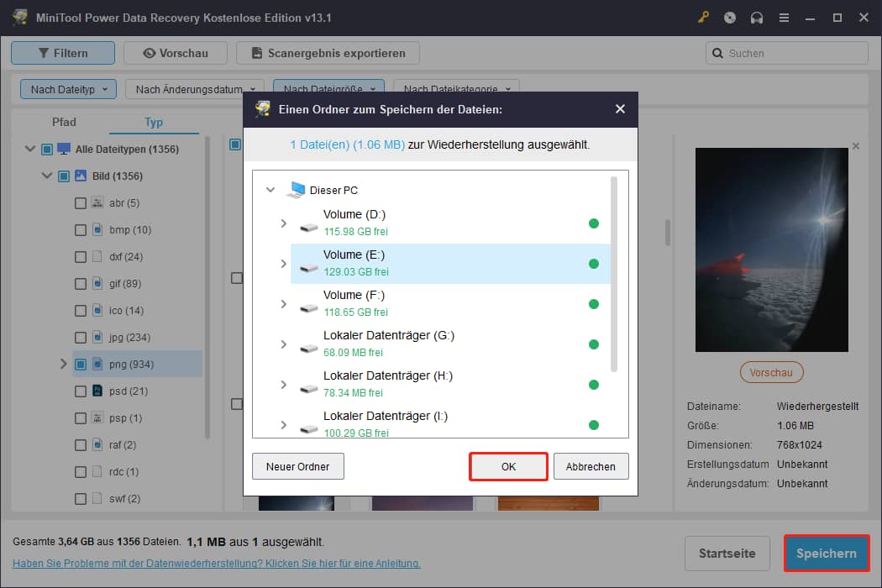Viewport: 882px width, 588px height.
Task: Collapse the Alle Dateitypen tree node
Action: click(30, 150)
